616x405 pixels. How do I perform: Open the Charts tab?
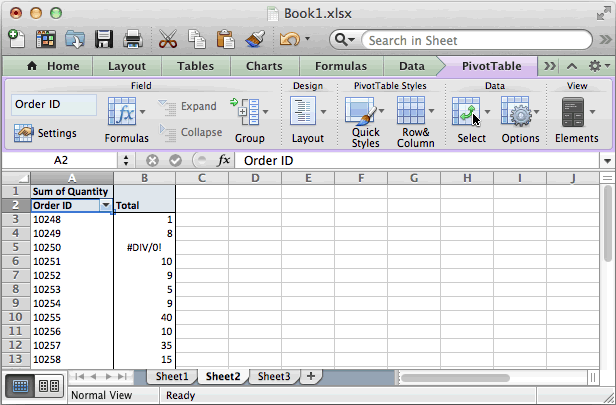click(264, 66)
